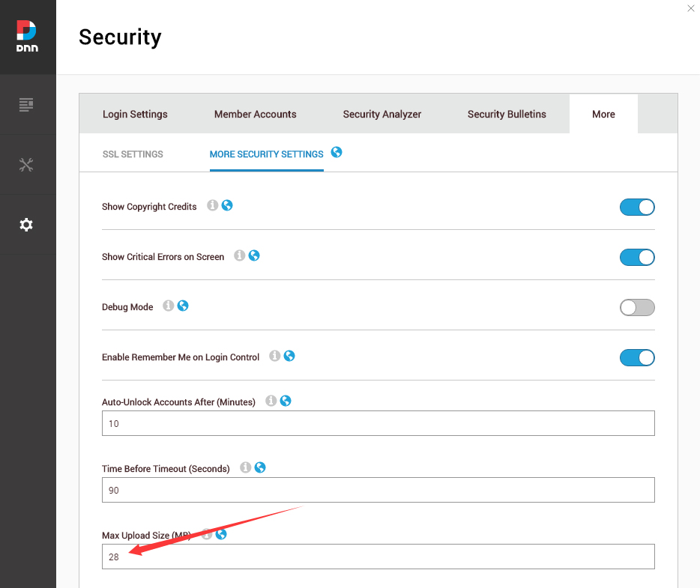Select the SSL Settings sub-tab
Viewport: 700px width, 588px height.
(x=133, y=154)
